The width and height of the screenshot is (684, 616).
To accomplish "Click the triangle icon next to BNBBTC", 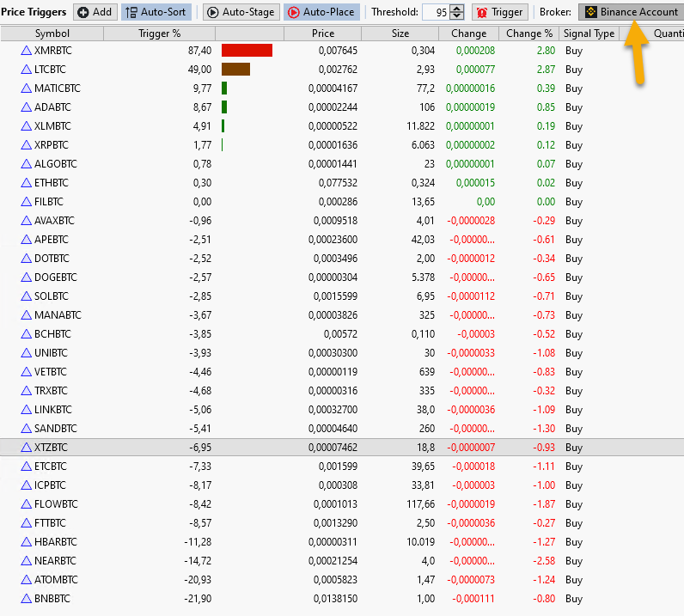I will [x=26, y=599].
